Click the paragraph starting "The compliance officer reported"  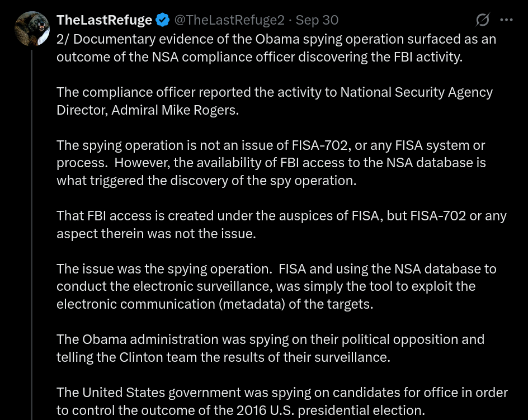pos(274,101)
